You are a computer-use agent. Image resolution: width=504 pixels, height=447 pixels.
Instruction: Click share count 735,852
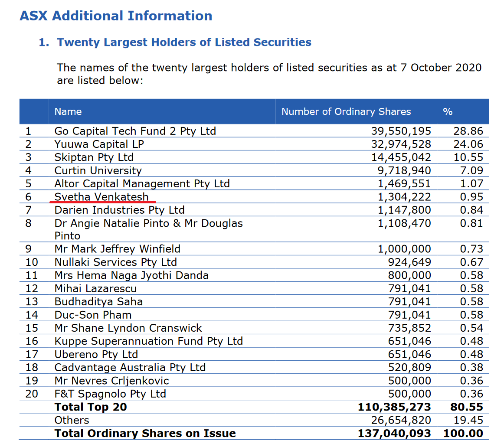pyautogui.click(x=409, y=328)
